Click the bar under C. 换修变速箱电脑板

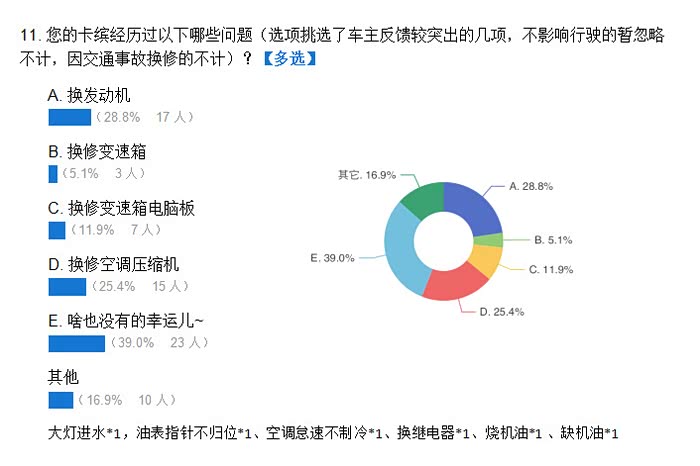(x=57, y=230)
